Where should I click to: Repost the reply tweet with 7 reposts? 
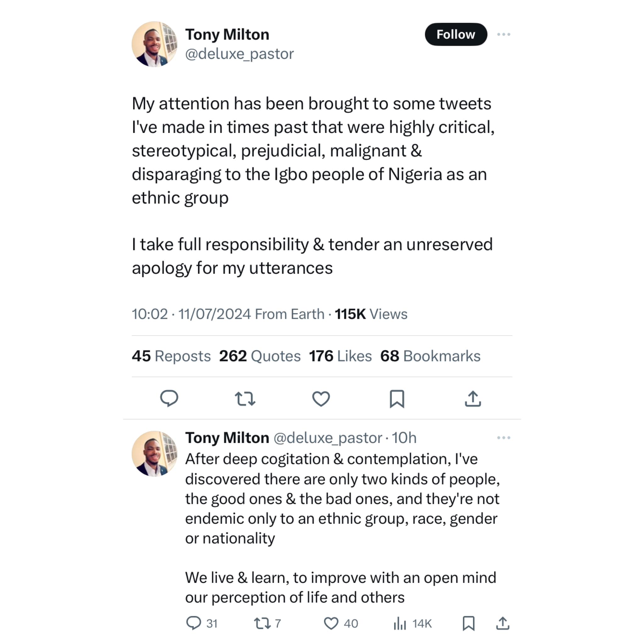pyautogui.click(x=262, y=623)
